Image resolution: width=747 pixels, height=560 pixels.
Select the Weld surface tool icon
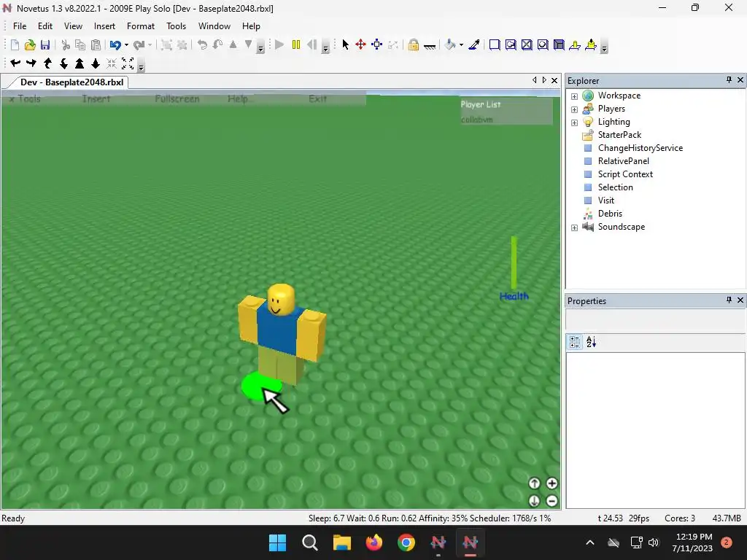[x=527, y=44]
